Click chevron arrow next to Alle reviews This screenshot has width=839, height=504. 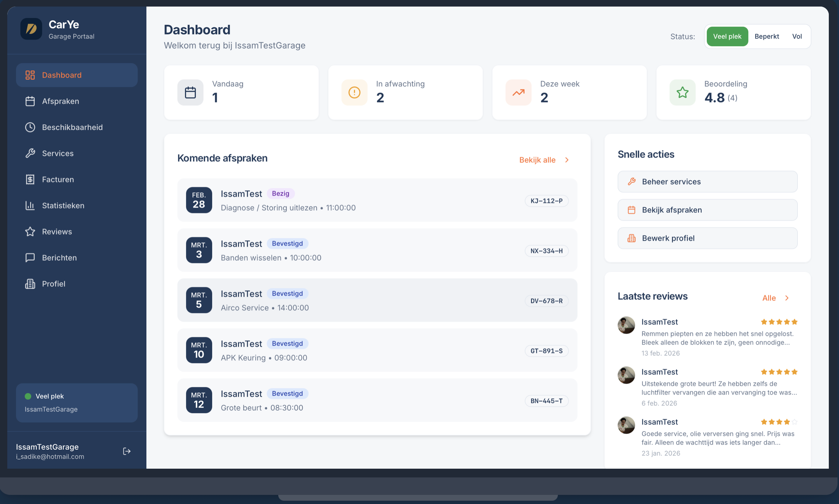[x=787, y=298]
